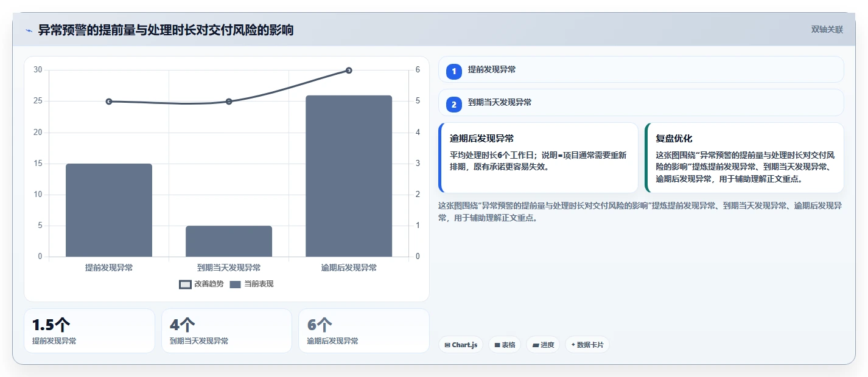This screenshot has width=868, height=377.
Task: Click the 到期当天发现异常 bar in the chart
Action: 229,241
